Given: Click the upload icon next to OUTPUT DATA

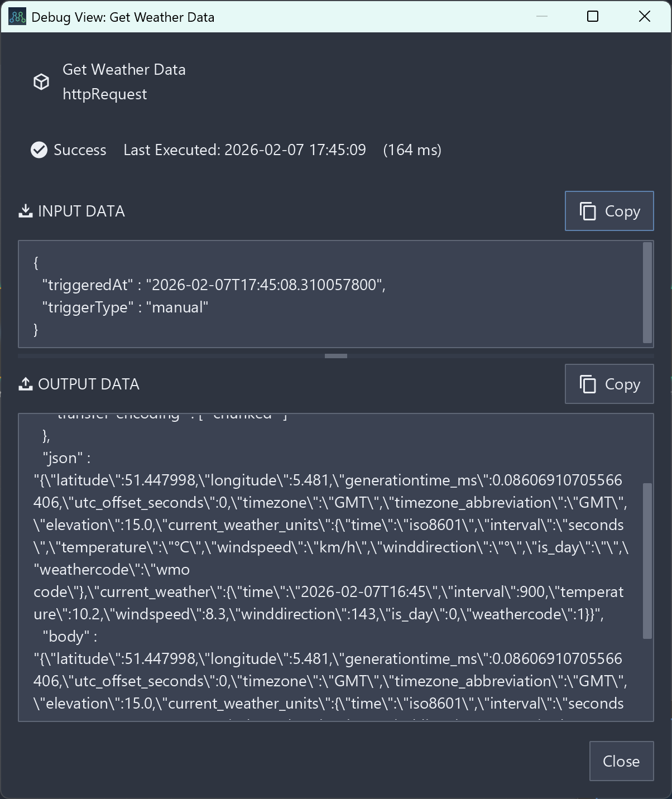Looking at the screenshot, I should point(26,383).
